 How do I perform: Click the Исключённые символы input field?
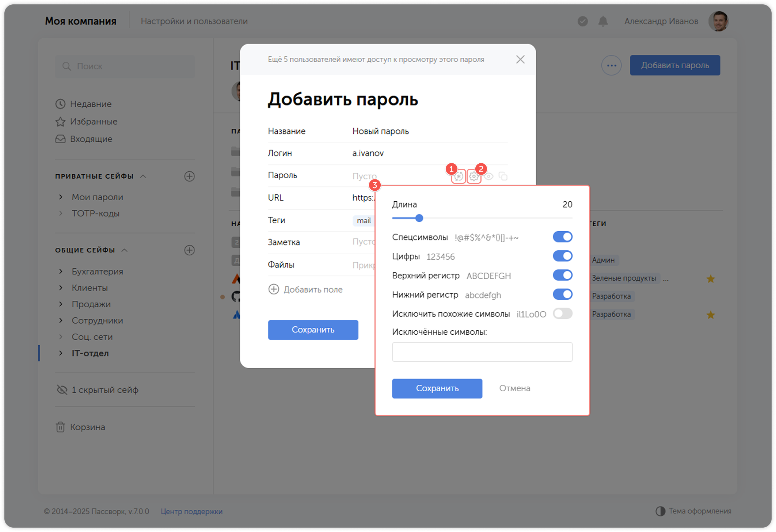482,352
